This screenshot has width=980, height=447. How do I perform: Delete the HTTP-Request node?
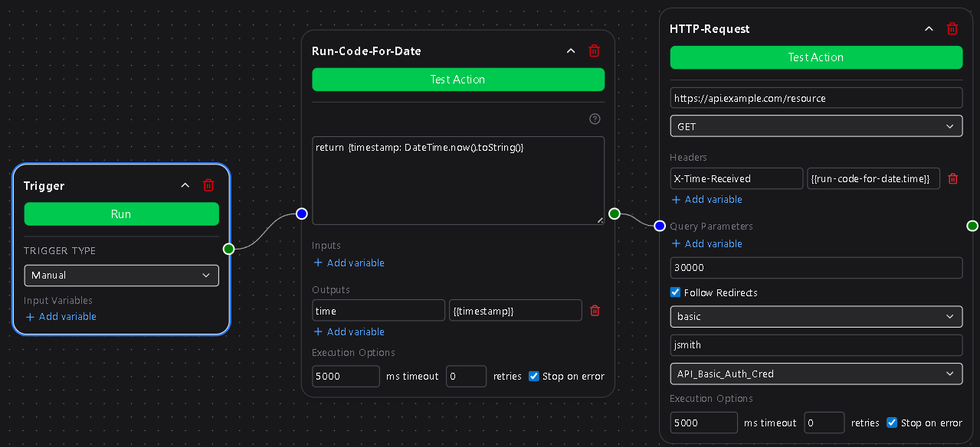[x=952, y=28]
